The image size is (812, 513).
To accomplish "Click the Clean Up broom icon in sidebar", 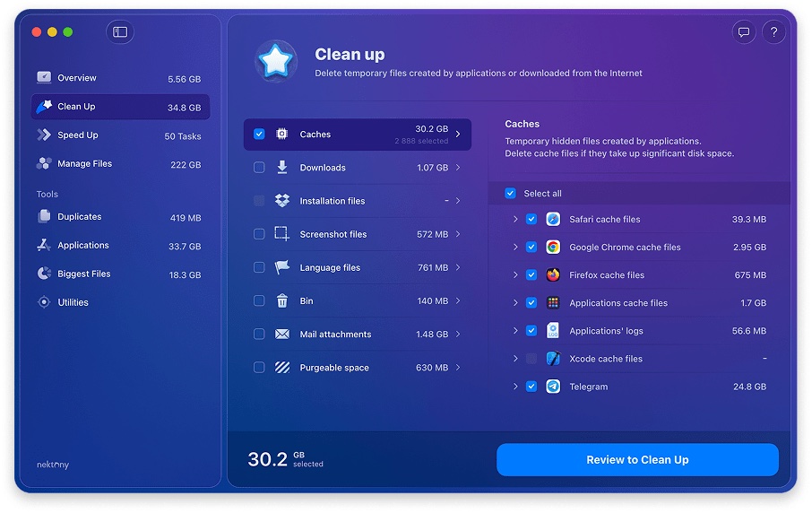I will point(44,106).
